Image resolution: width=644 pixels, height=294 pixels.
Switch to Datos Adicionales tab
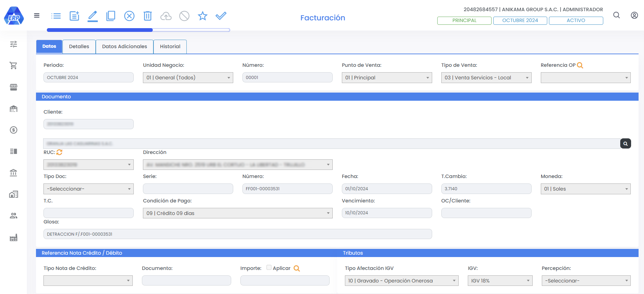[x=125, y=46]
